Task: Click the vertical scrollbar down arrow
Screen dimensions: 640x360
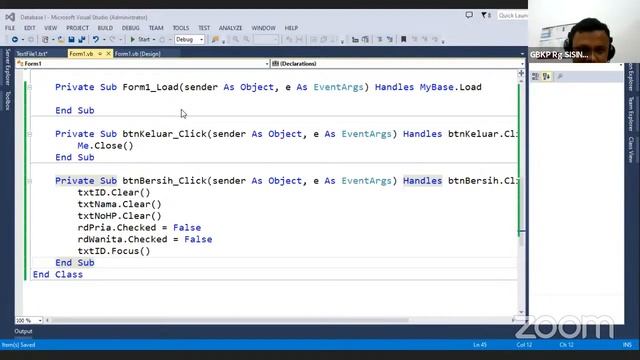Action: point(521,312)
